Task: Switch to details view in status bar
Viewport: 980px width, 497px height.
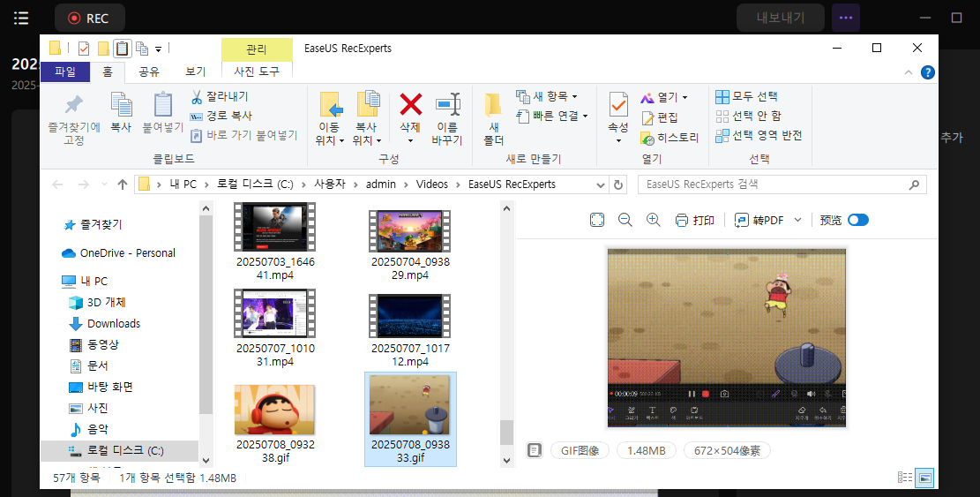Action: coord(905,478)
